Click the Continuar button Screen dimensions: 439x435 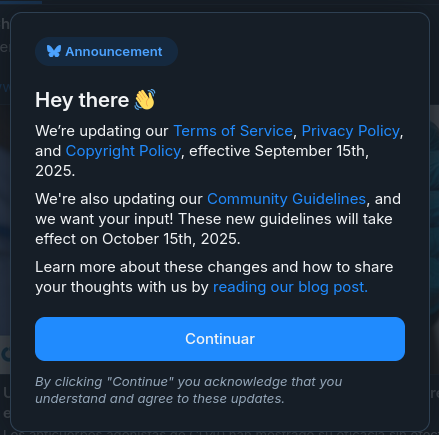click(x=220, y=339)
